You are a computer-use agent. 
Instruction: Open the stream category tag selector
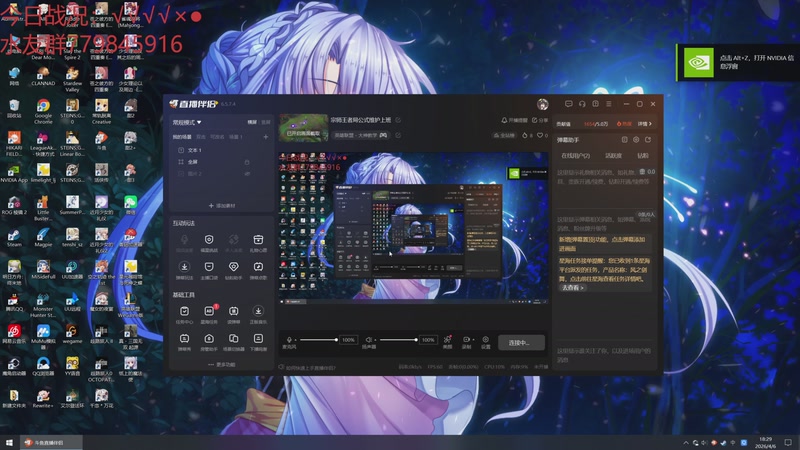[x=361, y=135]
